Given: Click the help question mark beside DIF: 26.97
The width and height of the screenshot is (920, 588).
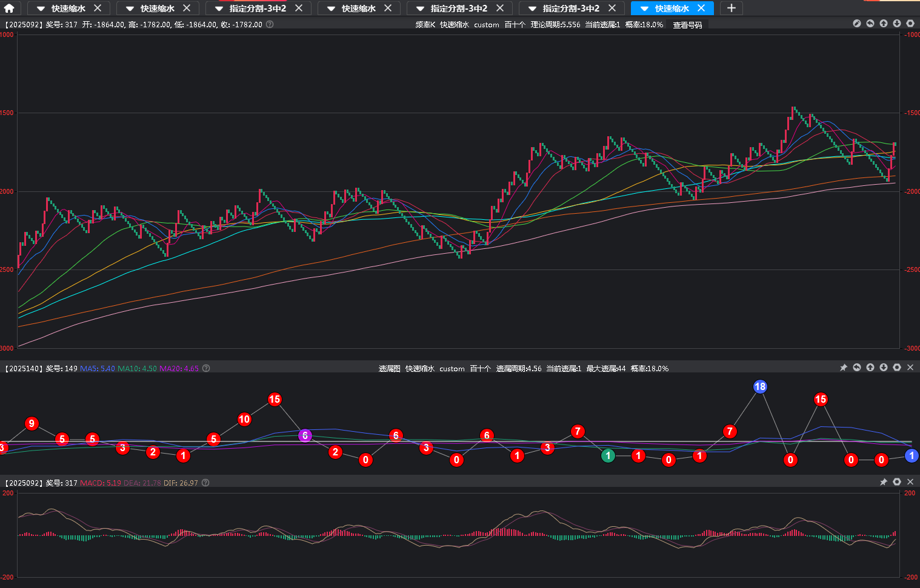Looking at the screenshot, I should (205, 483).
